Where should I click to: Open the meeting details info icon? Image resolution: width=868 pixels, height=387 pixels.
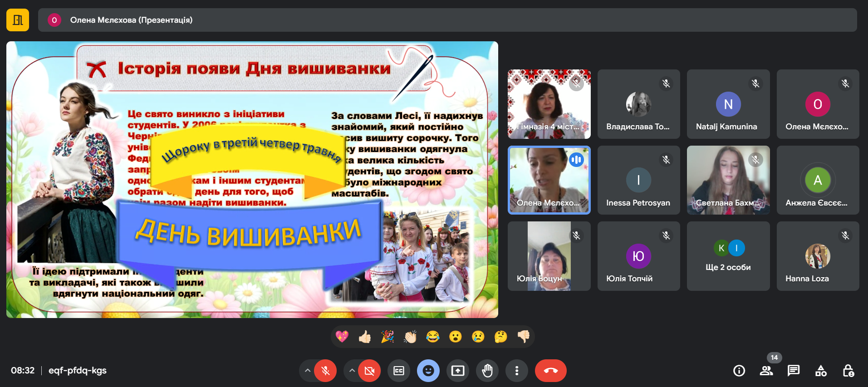[739, 371]
